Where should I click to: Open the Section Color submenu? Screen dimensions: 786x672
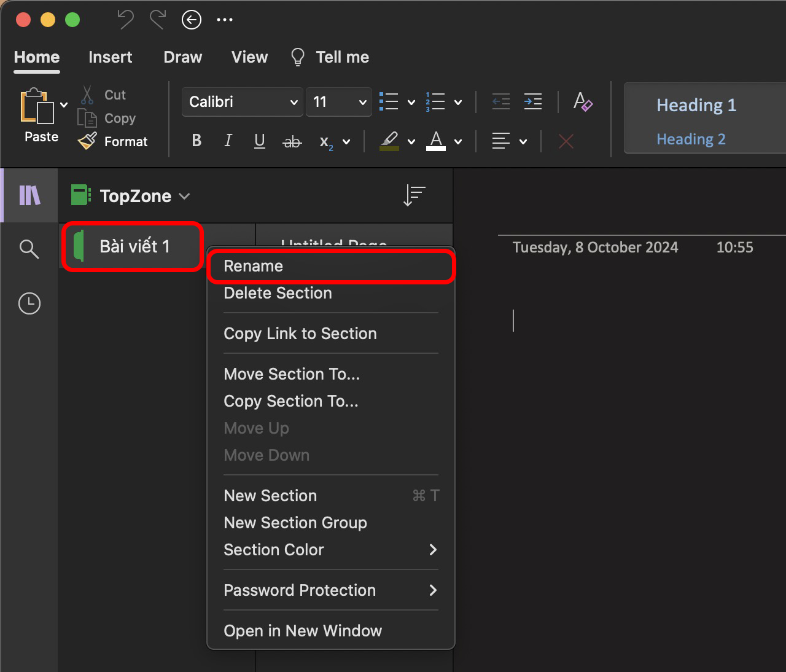click(x=331, y=550)
